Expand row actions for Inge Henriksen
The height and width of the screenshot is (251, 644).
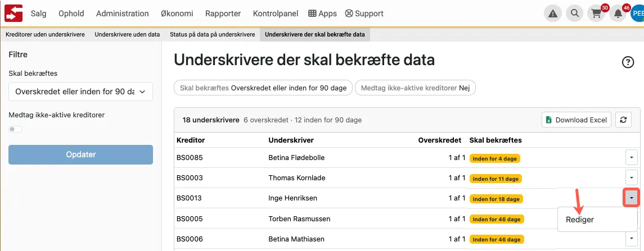tap(631, 198)
